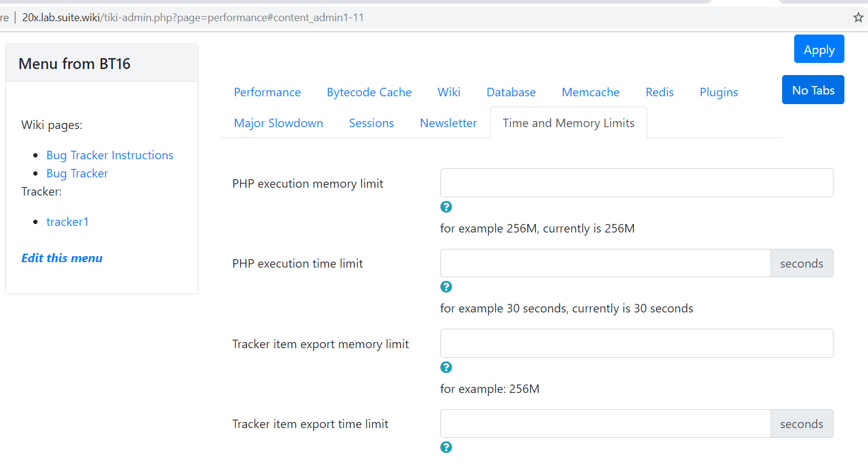868x465 pixels.
Task: Switch to the Performance tab
Action: click(267, 92)
